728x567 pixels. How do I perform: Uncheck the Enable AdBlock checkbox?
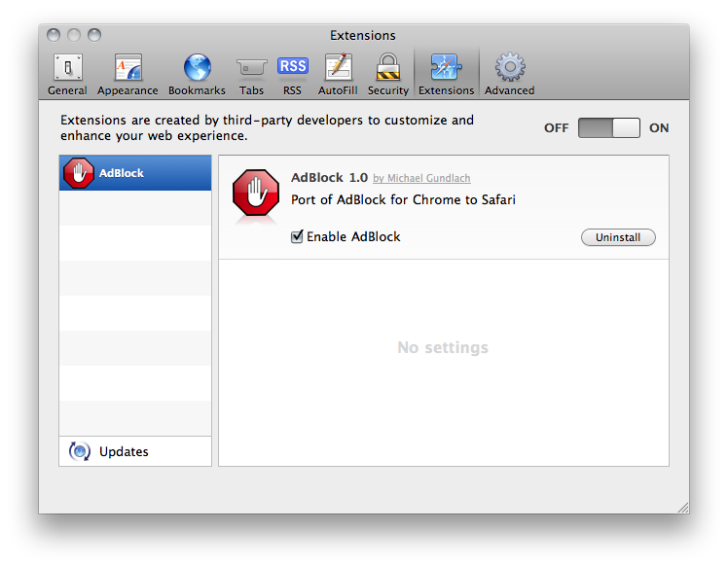[297, 236]
